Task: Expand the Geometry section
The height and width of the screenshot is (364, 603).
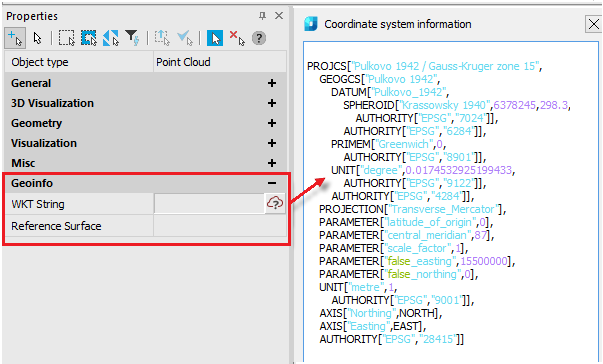Action: point(272,123)
